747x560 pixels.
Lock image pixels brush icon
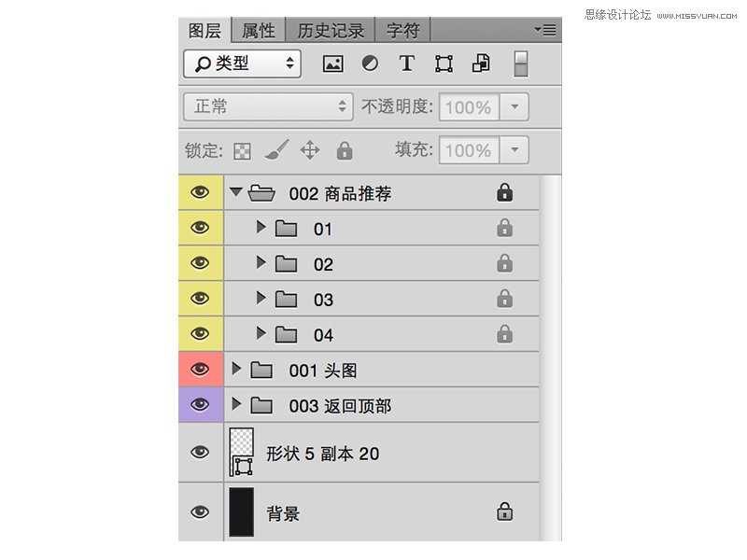[276, 150]
